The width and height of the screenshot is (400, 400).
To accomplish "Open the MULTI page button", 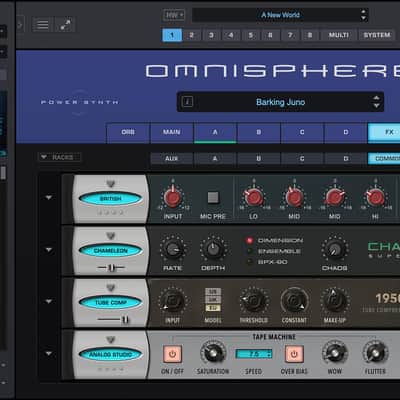I will pos(339,35).
